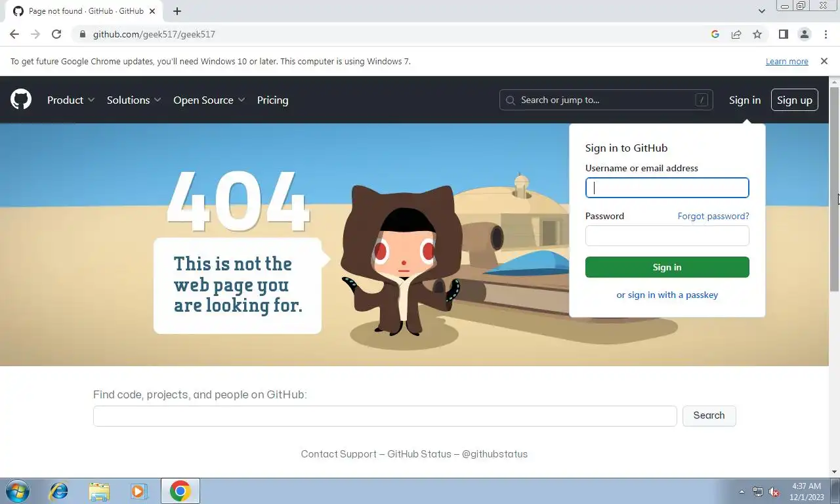Open Windows Media Player from taskbar

click(x=138, y=491)
